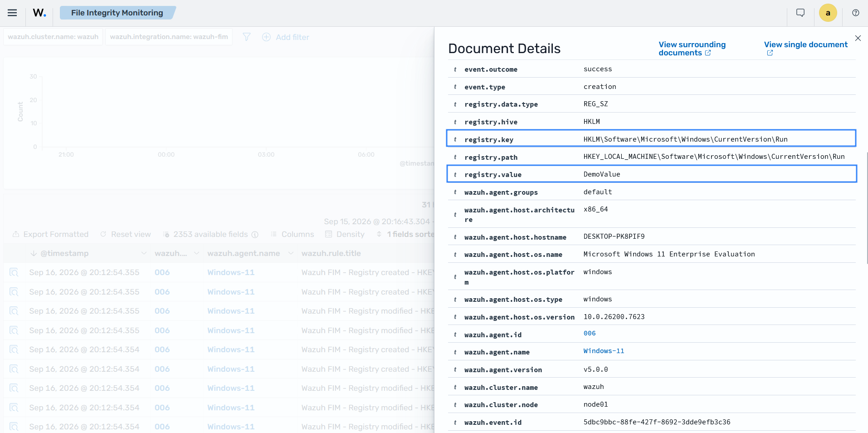The height and width of the screenshot is (433, 868).
Task: Open the help question-mark icon
Action: pyautogui.click(x=856, y=13)
